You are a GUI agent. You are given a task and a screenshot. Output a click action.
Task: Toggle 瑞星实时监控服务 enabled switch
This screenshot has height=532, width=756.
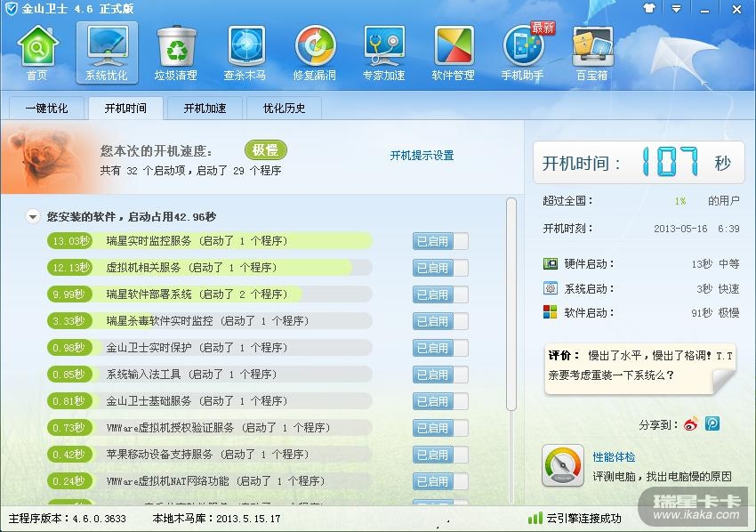pyautogui.click(x=440, y=241)
